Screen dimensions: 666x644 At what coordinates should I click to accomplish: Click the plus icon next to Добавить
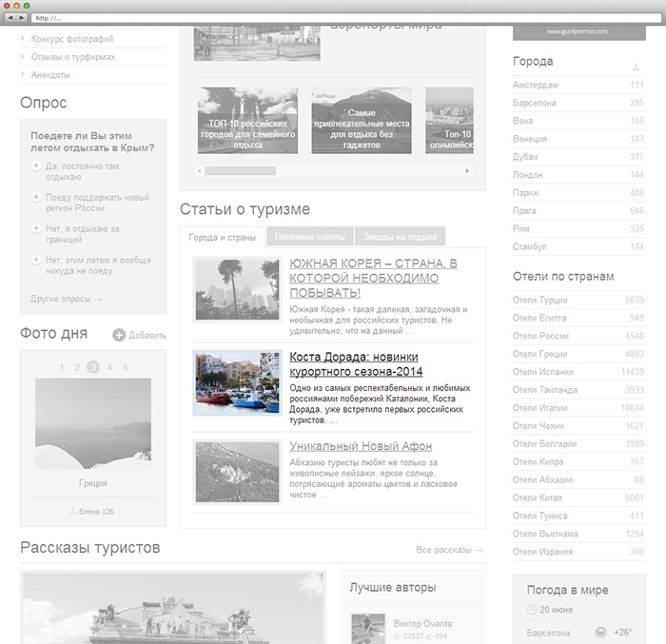[119, 335]
